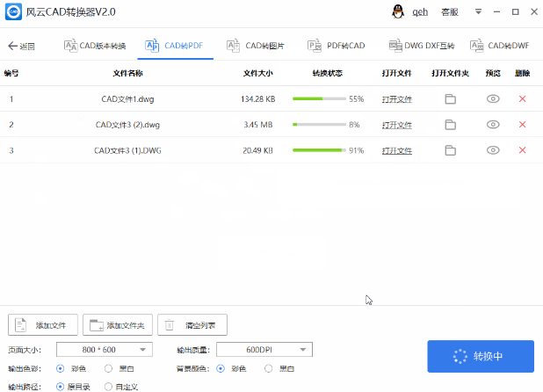Go back with 返回 arrow
Screen dimensions: 543x392
pos(21,46)
